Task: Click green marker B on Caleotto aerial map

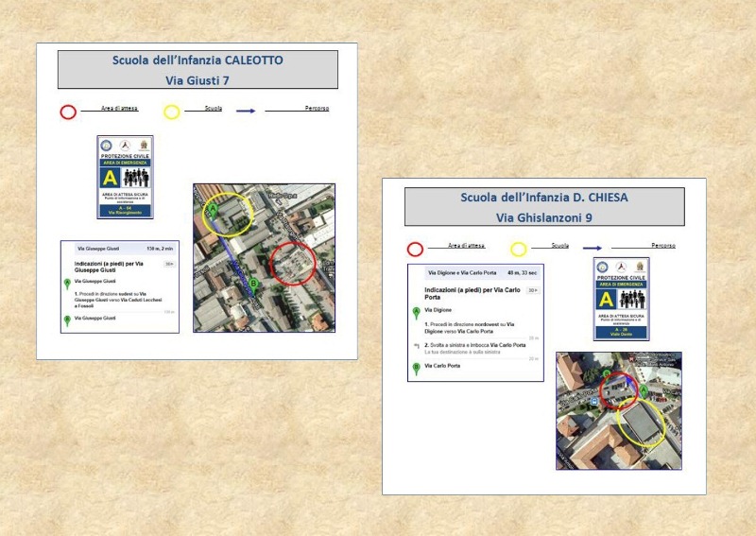Action: click(253, 282)
